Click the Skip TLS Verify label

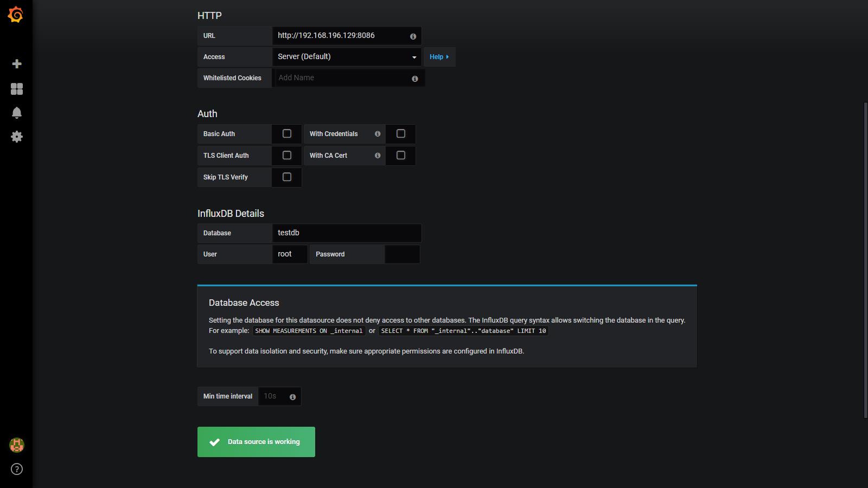pyautogui.click(x=225, y=177)
